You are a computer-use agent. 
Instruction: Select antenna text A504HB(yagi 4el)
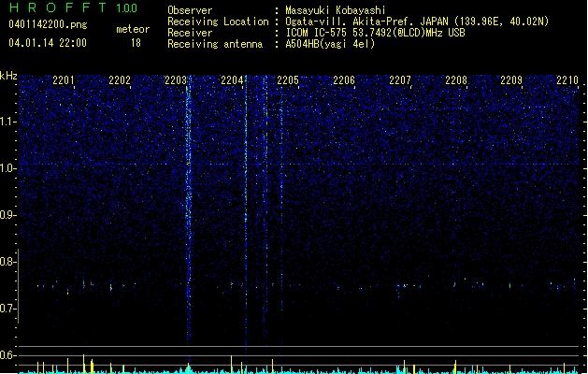pos(330,44)
